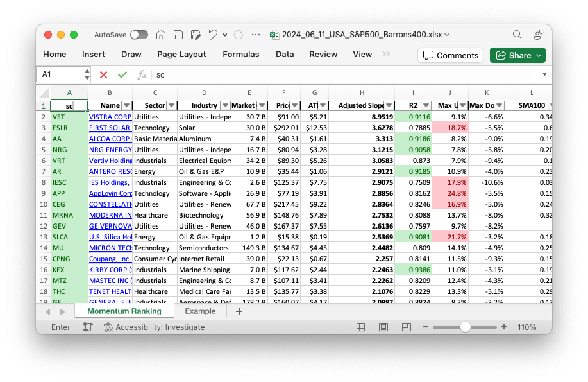Save the workbook with the Save icon

pyautogui.click(x=178, y=35)
